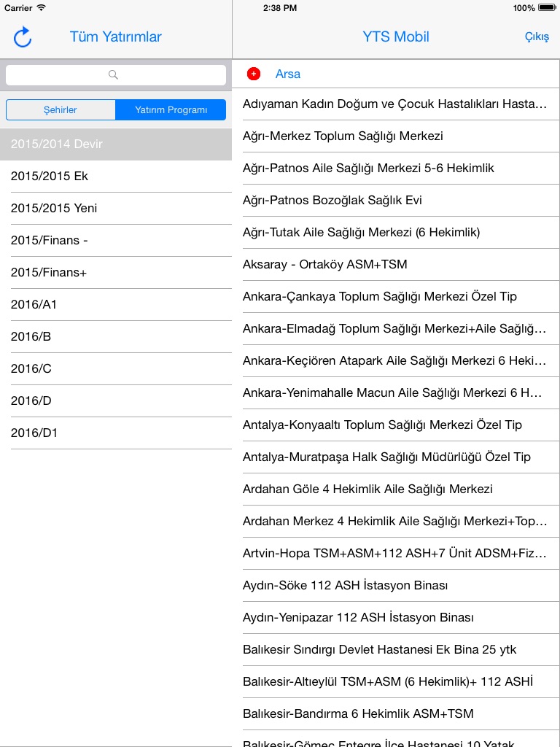The height and width of the screenshot is (747, 560).
Task: Tap the search magnifier icon
Action: pyautogui.click(x=113, y=74)
